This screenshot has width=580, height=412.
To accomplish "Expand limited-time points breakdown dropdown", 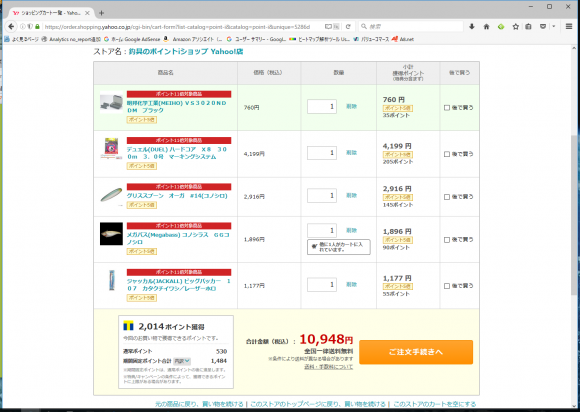I will tap(182, 361).
